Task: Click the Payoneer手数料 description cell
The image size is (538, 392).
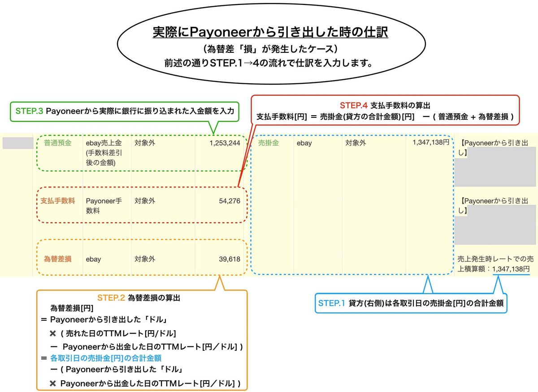Action: [104, 201]
